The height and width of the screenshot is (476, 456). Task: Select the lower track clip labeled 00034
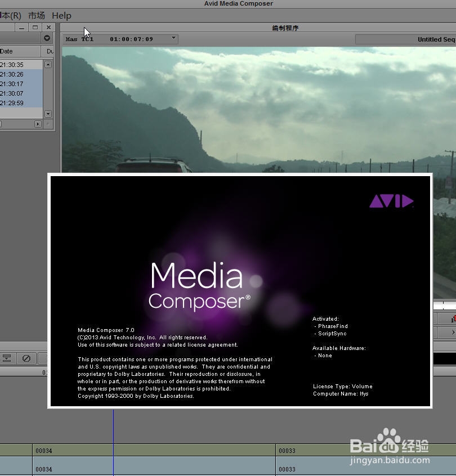tap(154, 466)
